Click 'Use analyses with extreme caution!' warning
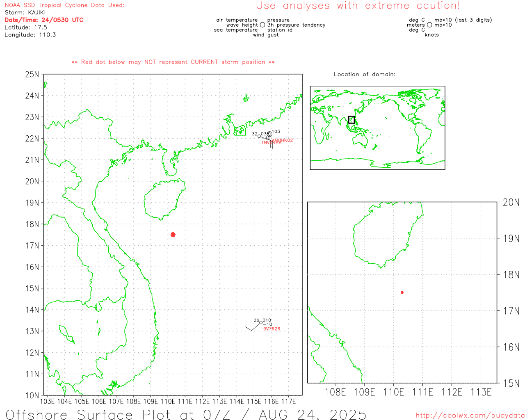 pos(358,6)
